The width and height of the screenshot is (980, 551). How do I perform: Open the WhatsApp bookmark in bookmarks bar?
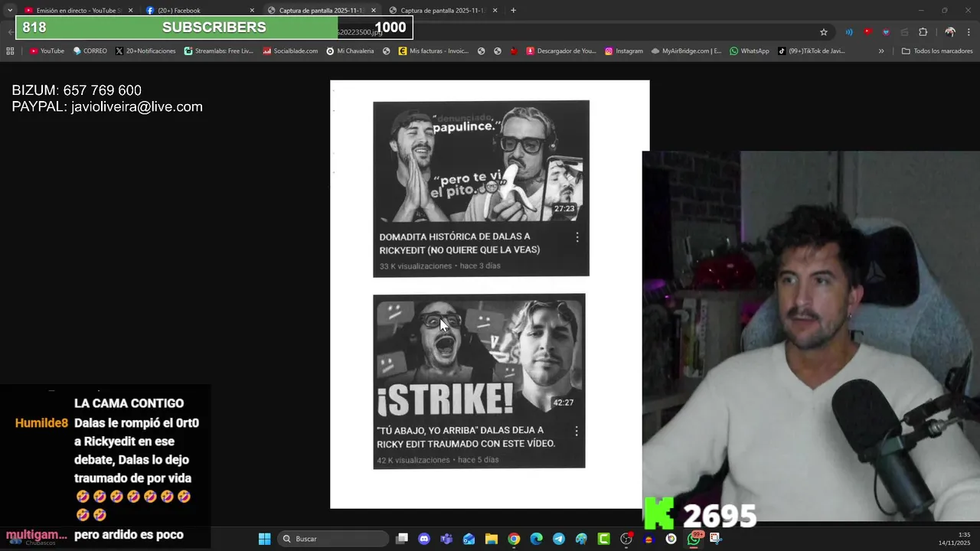click(x=749, y=51)
